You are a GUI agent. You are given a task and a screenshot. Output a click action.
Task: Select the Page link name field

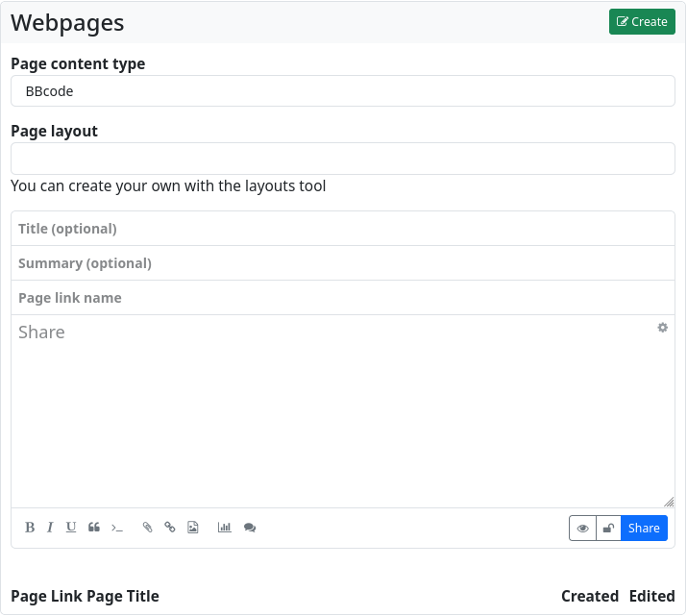point(343,298)
